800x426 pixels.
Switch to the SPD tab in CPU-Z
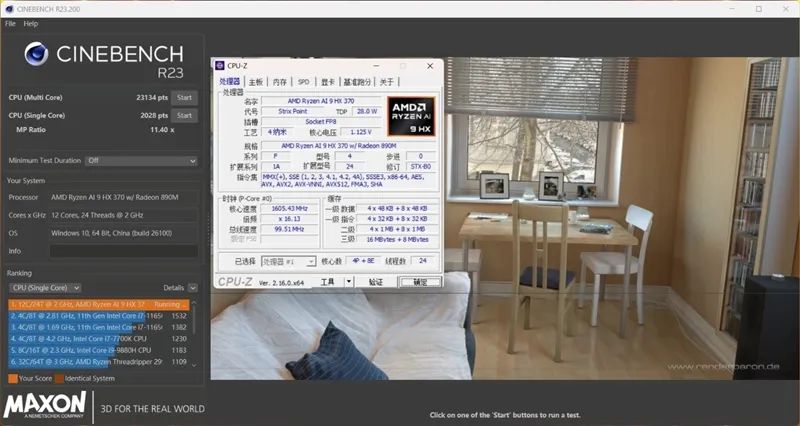[x=303, y=81]
